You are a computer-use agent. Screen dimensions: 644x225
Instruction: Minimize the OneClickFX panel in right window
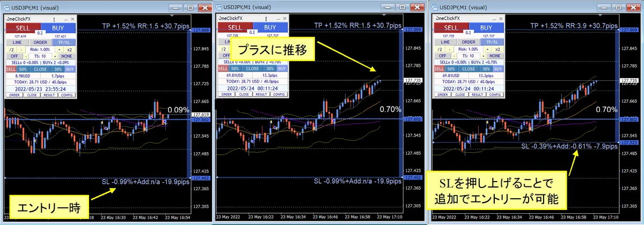(494, 19)
